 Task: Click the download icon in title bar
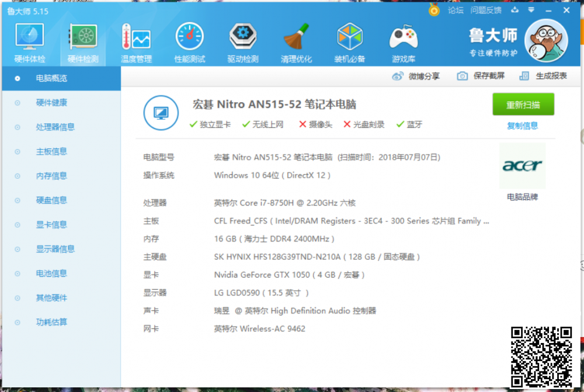(515, 10)
